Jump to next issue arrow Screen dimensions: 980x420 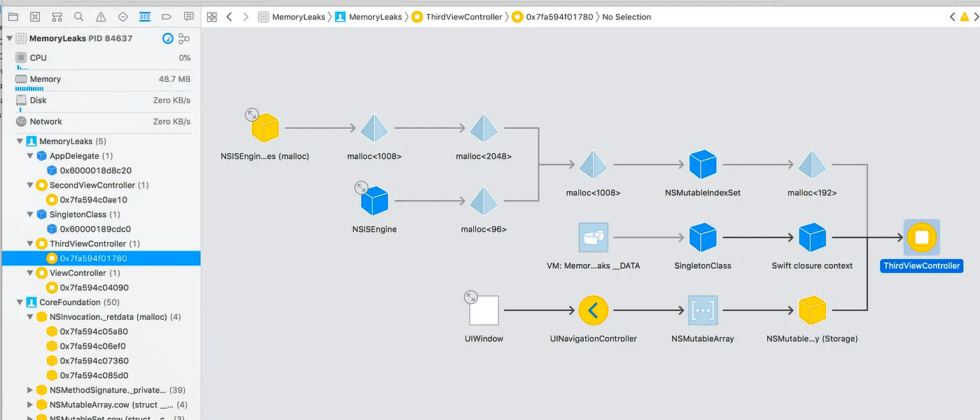tap(977, 16)
